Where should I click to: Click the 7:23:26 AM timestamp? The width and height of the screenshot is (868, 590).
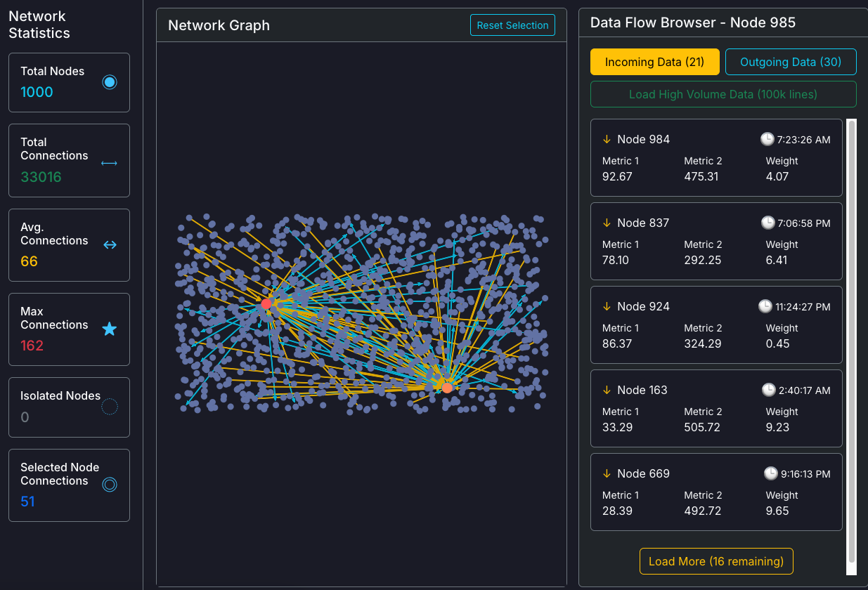[x=804, y=140]
